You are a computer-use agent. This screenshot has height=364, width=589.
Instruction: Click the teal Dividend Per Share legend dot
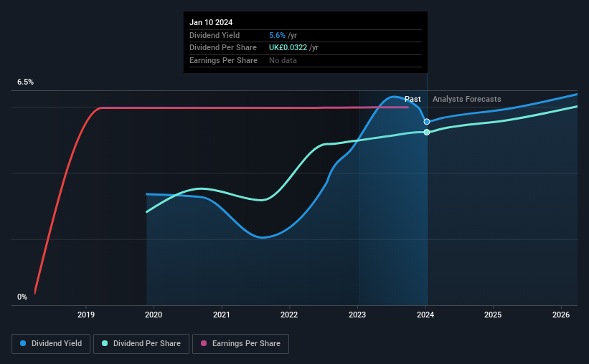105,343
